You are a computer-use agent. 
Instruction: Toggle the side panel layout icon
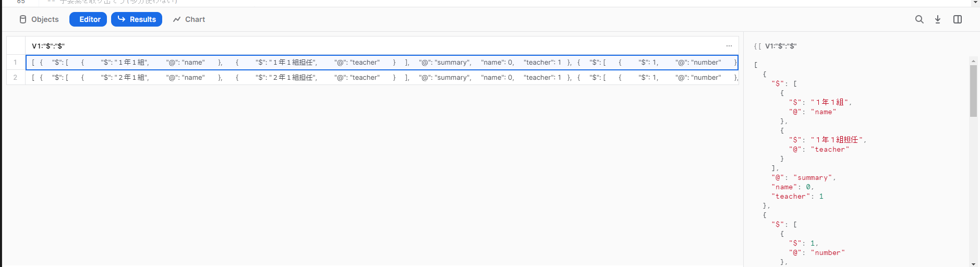958,19
